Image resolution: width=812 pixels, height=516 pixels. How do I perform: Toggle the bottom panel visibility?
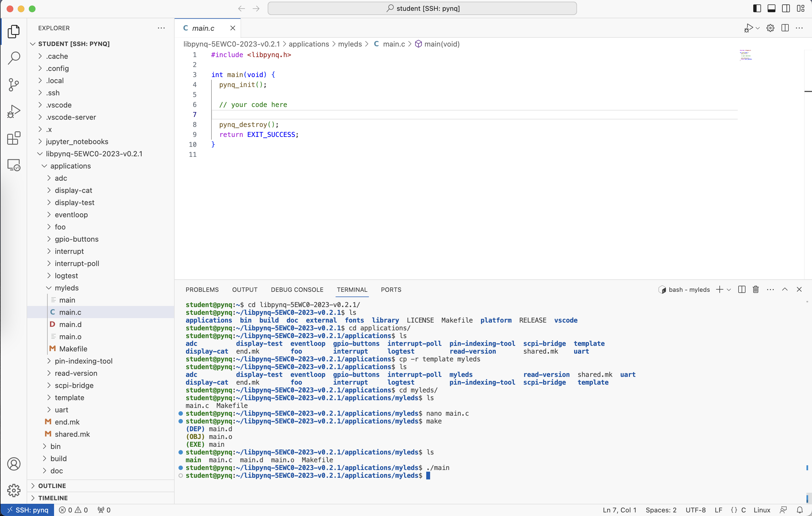click(772, 8)
